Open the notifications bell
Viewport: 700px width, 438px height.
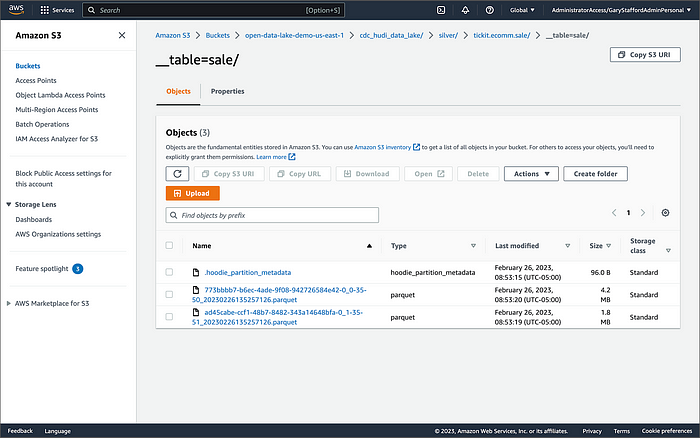465,10
